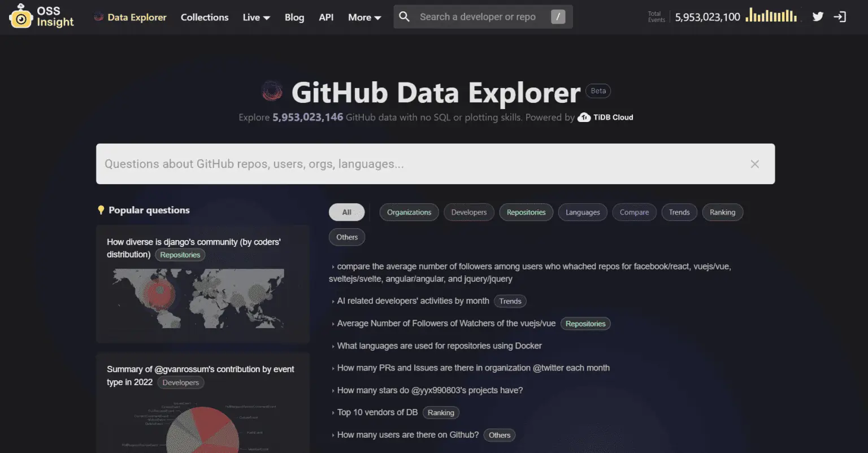Click the TiDB Cloud logo link

(605, 117)
